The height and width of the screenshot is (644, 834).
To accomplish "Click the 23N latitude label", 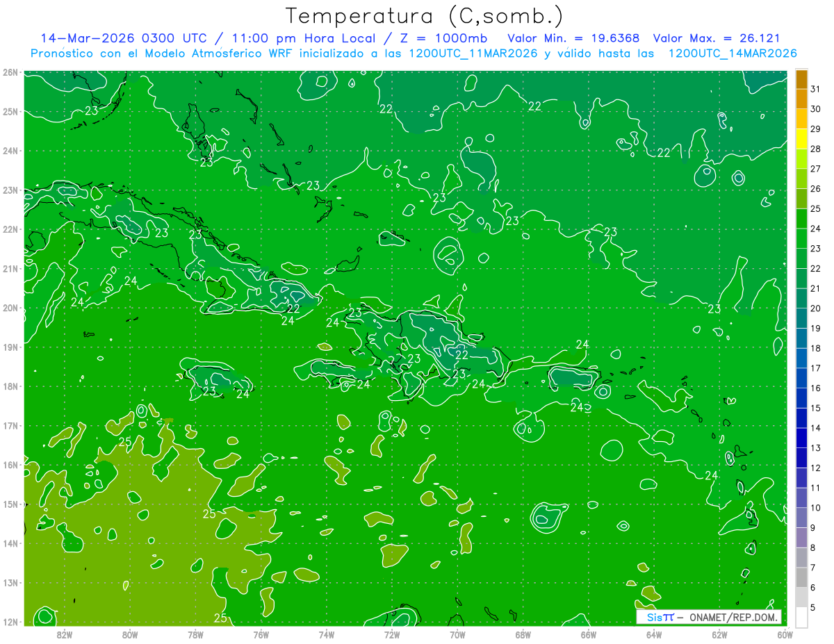I will click(10, 190).
